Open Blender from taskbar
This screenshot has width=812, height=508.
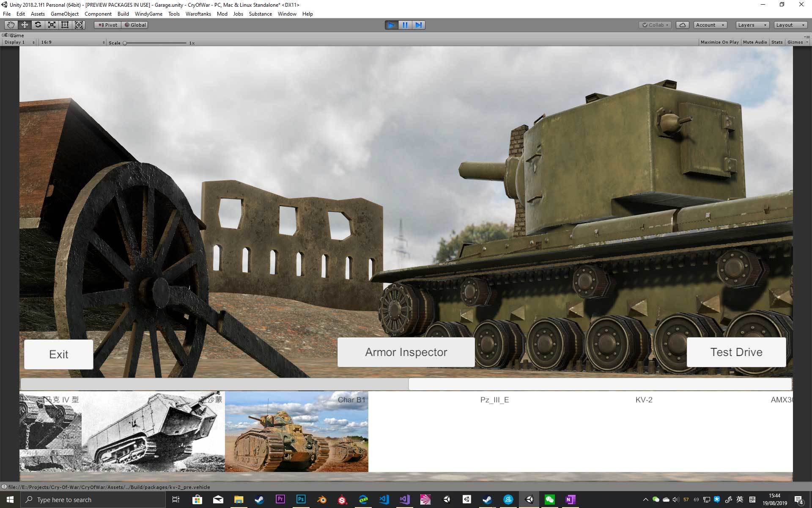(x=321, y=500)
